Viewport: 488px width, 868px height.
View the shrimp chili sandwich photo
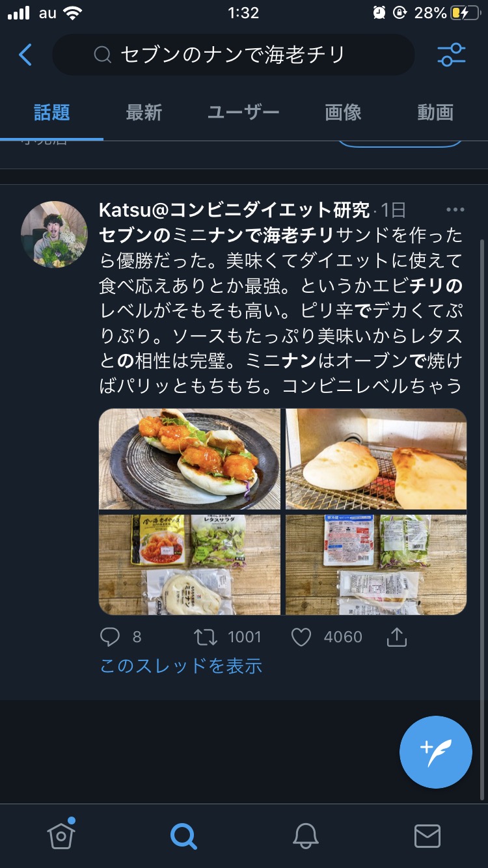click(x=189, y=459)
